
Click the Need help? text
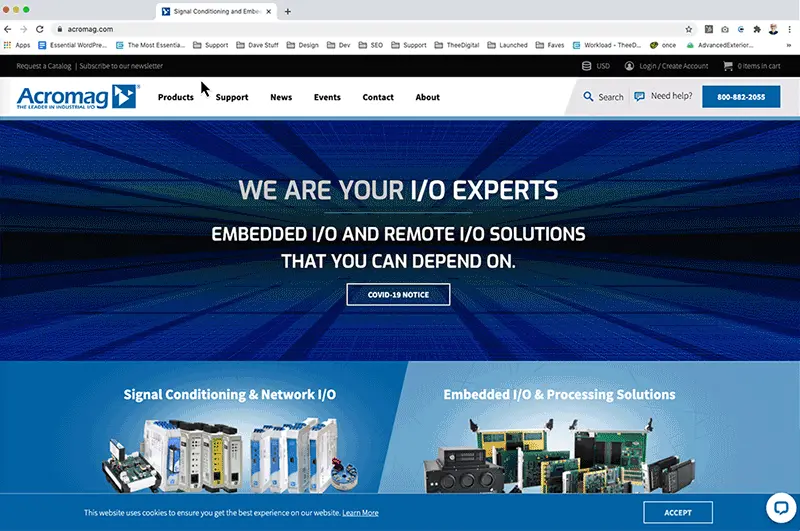click(671, 96)
